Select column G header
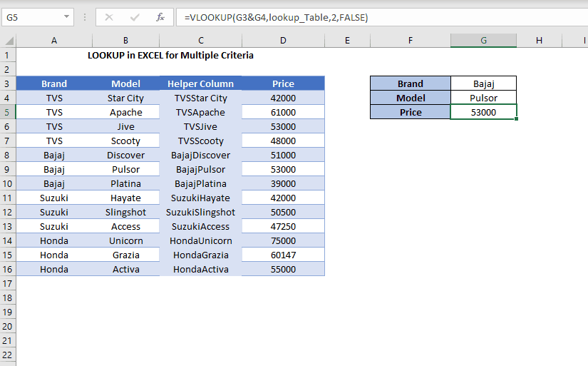This screenshot has width=588, height=366. tap(484, 41)
